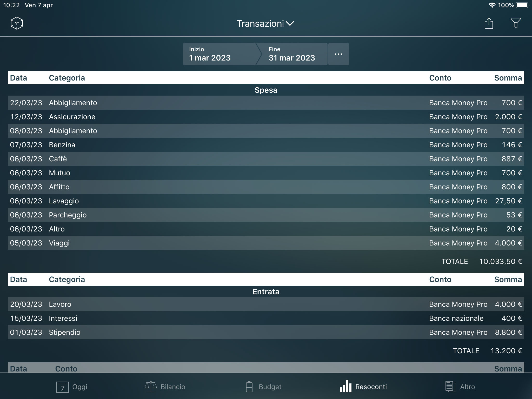Viewport: 532px width, 399px height.
Task: Open Altro via the document list icon
Action: 461,387
